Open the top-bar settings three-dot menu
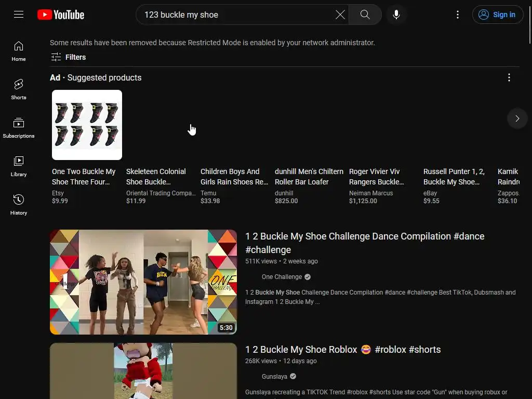 point(458,15)
